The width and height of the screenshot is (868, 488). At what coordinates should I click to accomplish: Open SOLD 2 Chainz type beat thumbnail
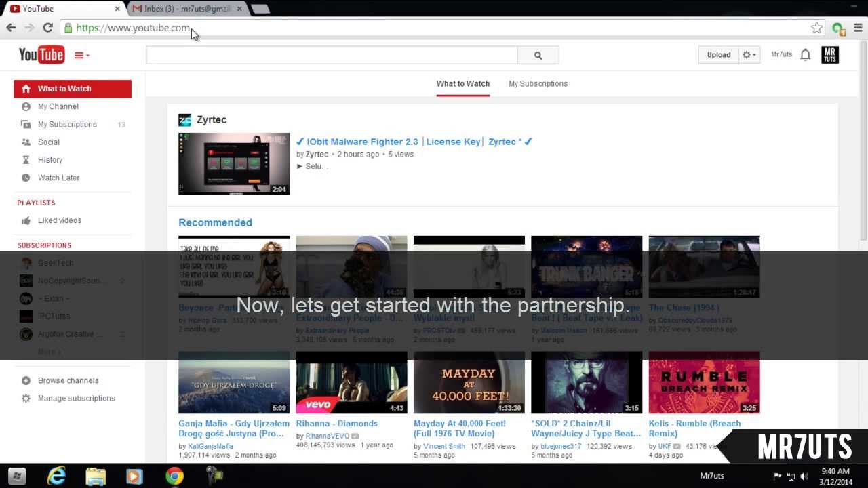pyautogui.click(x=587, y=382)
